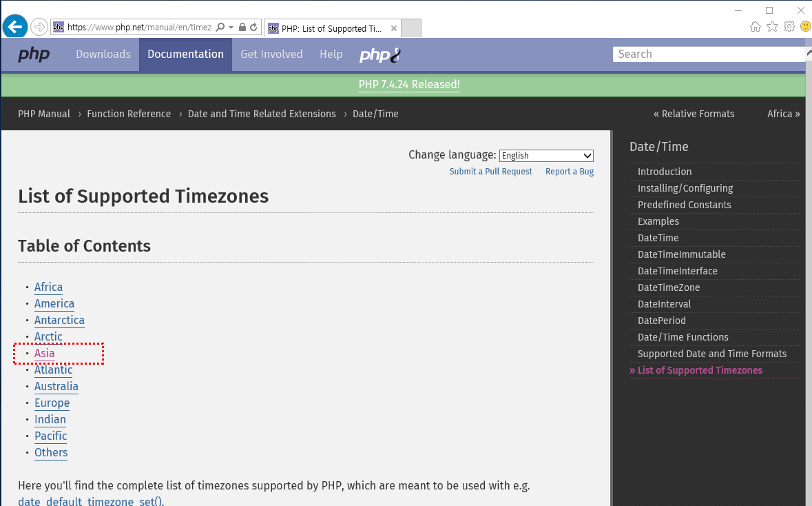Open the Date/Time breadcrumb
The height and width of the screenshot is (506, 812).
coord(375,114)
